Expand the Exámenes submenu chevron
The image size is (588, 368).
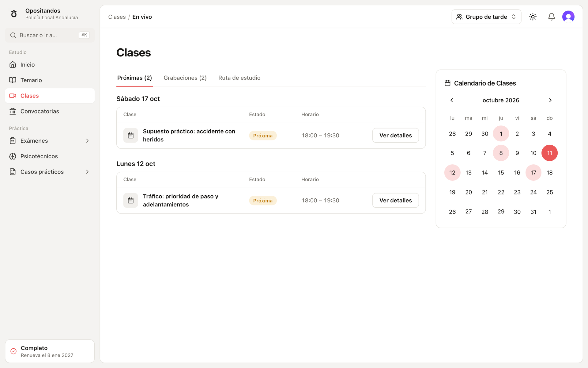[x=87, y=141]
